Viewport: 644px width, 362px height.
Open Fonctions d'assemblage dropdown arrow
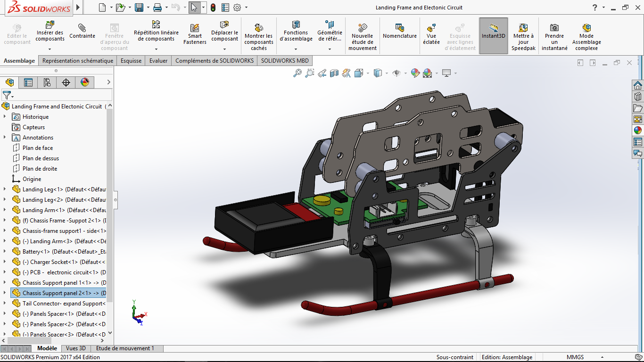coord(296,48)
